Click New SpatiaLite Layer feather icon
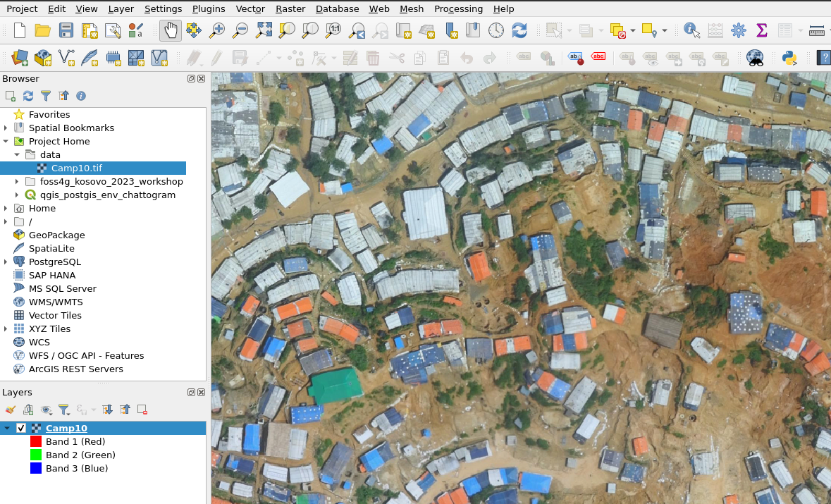Viewport: 831px width, 504px height. [x=90, y=57]
